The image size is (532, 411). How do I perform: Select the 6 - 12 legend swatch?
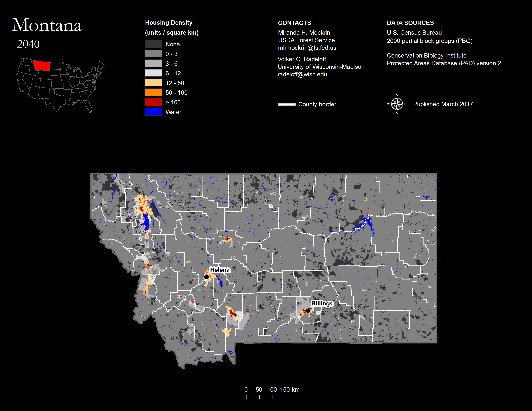[x=153, y=73]
